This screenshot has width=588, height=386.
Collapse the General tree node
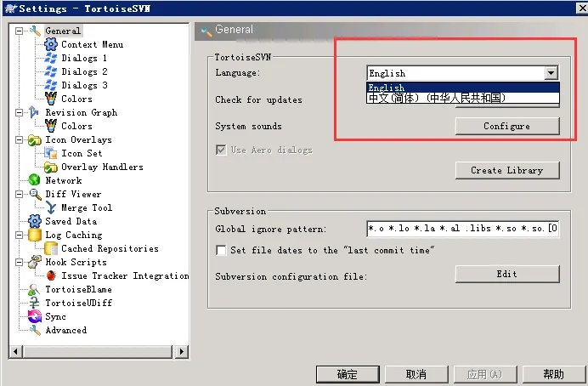click(x=19, y=31)
